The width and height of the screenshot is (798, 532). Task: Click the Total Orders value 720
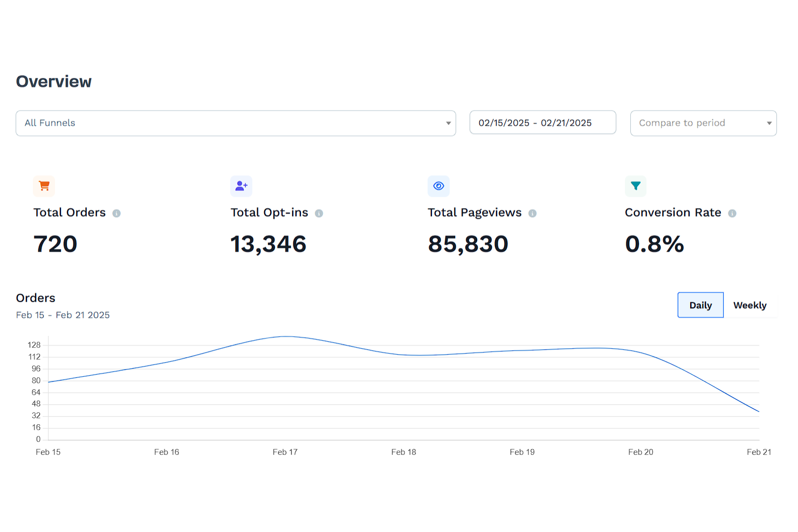55,244
